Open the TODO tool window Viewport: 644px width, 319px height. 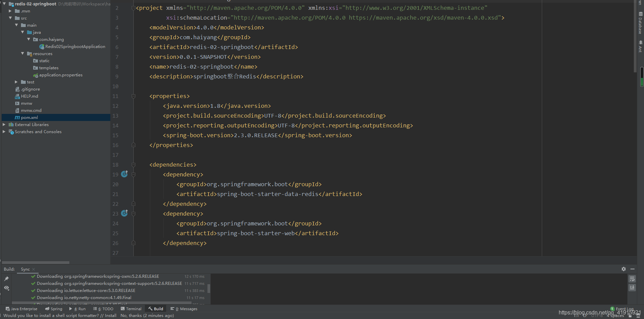103,309
